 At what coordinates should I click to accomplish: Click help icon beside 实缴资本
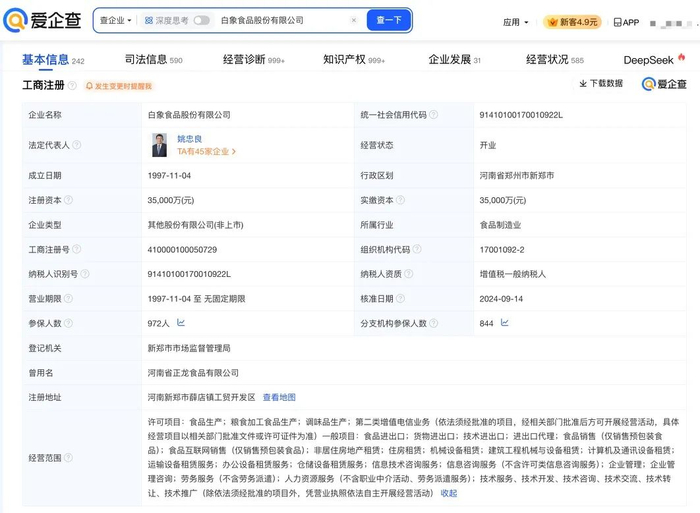tap(400, 200)
